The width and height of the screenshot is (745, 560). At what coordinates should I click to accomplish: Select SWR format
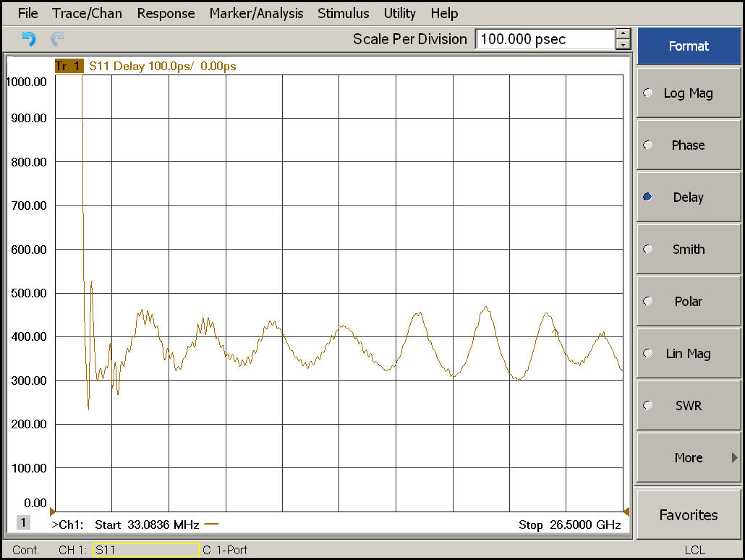[x=689, y=405]
